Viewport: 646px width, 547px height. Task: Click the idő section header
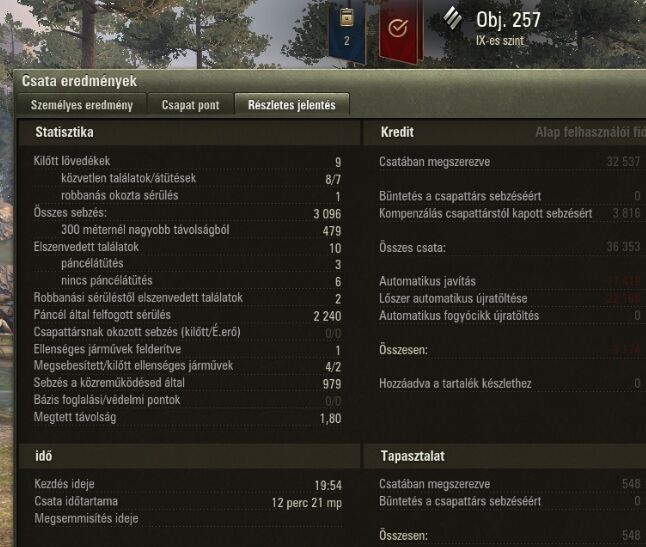click(x=44, y=456)
